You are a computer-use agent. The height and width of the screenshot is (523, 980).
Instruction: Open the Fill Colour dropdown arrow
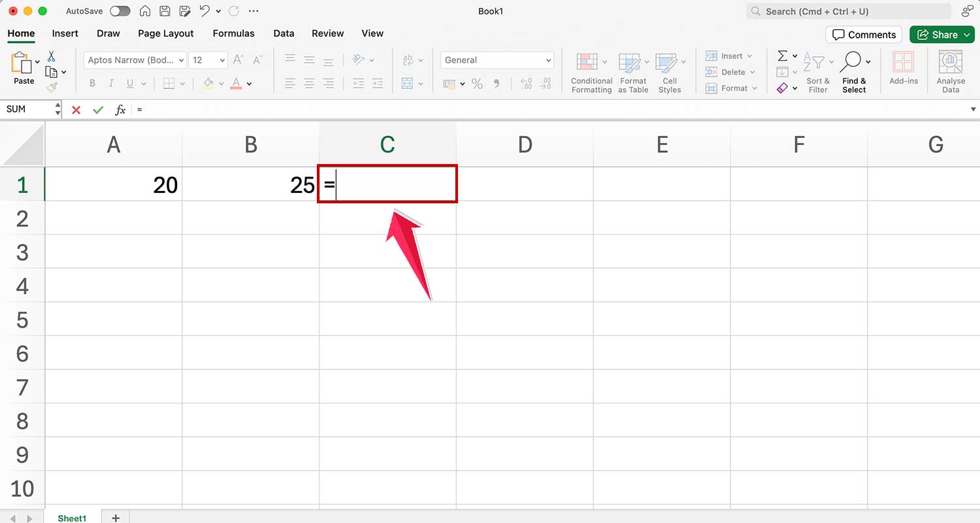tap(220, 84)
